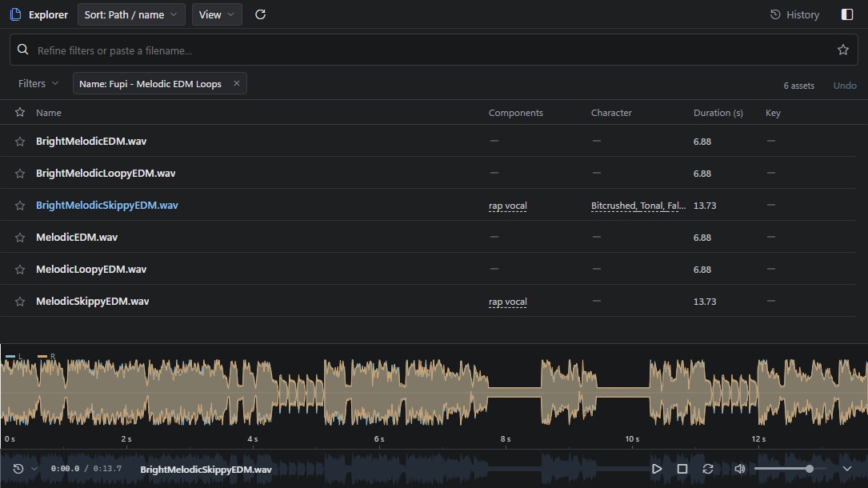The width and height of the screenshot is (868, 488).
Task: Toggle loop playback
Action: click(707, 469)
